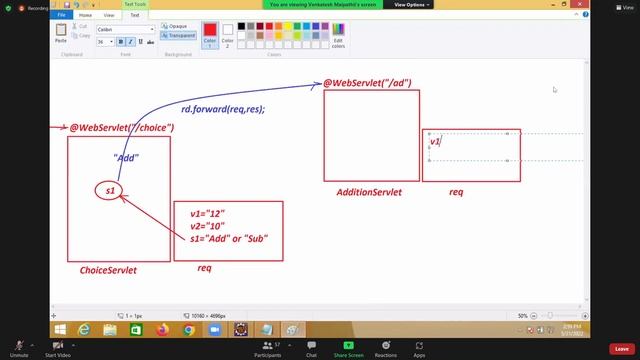Click the Redo arrow in quick access toolbar
Image resolution: width=640 pixels, height=360 pixels.
(x=85, y=4)
